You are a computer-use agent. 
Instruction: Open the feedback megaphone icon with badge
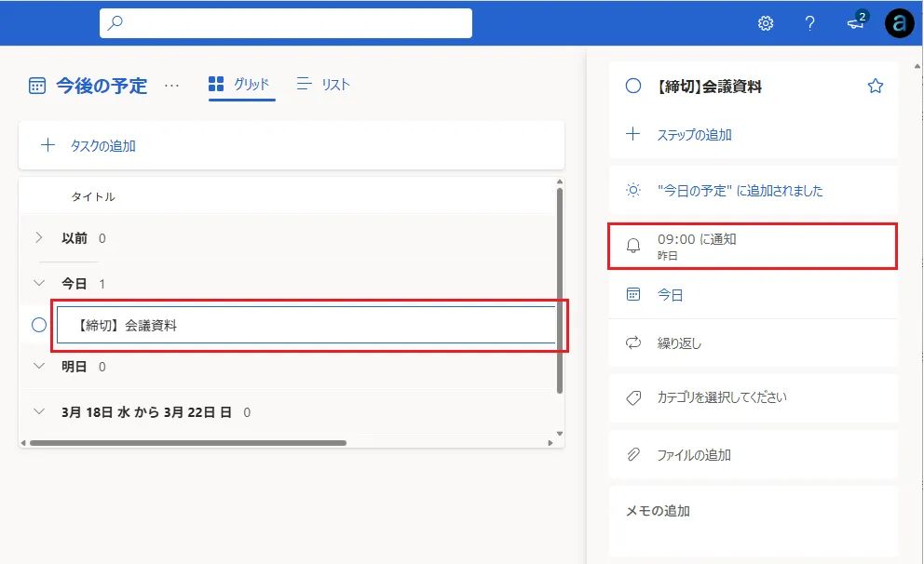pyautogui.click(x=854, y=25)
